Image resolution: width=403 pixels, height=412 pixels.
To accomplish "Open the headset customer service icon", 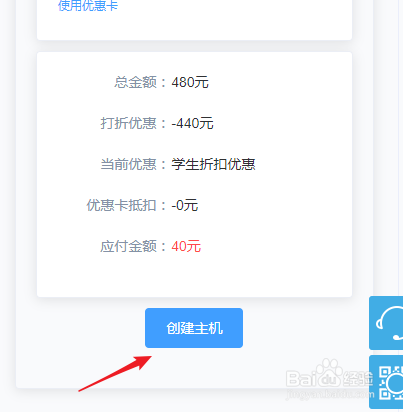I will point(386,323).
